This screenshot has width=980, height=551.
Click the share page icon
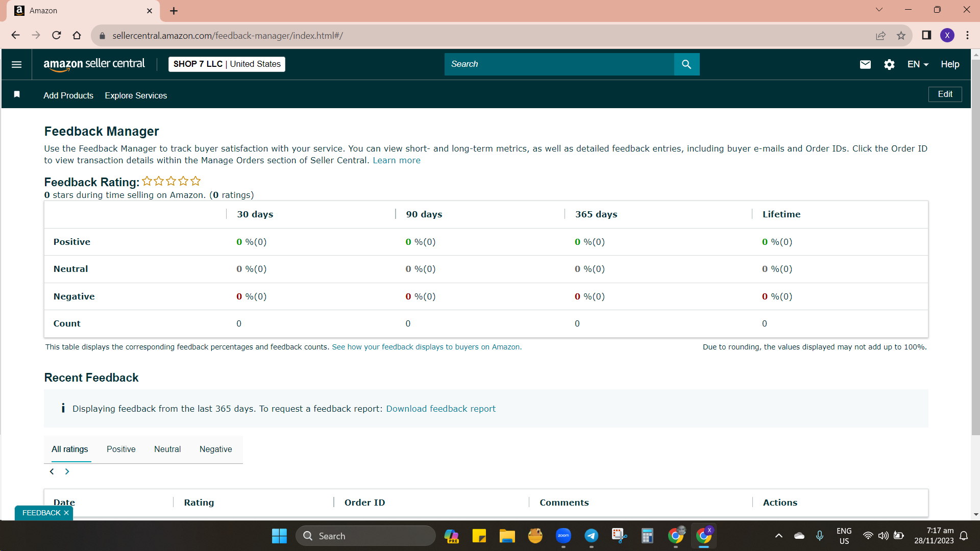coord(880,35)
